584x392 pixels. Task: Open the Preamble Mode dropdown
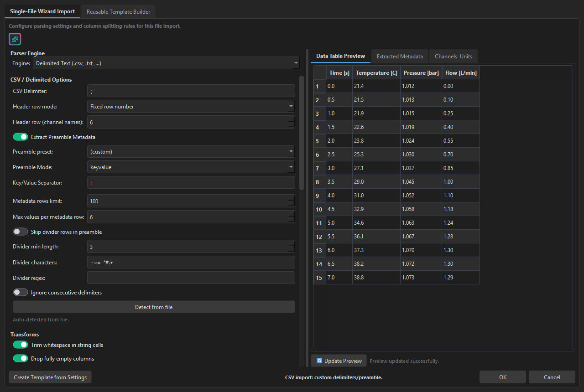(191, 167)
